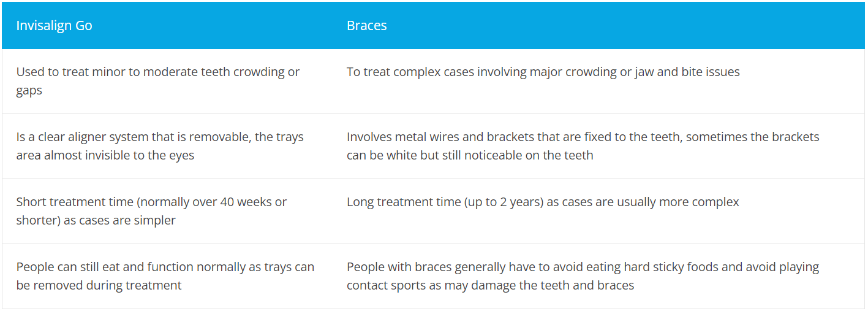Click the "Long treatment time" cell
Image resolution: width=868 pixels, height=311 pixels.
pyautogui.click(x=543, y=202)
